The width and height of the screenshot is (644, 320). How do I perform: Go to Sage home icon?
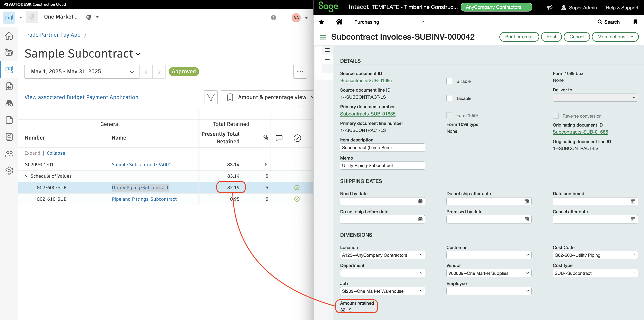339,22
